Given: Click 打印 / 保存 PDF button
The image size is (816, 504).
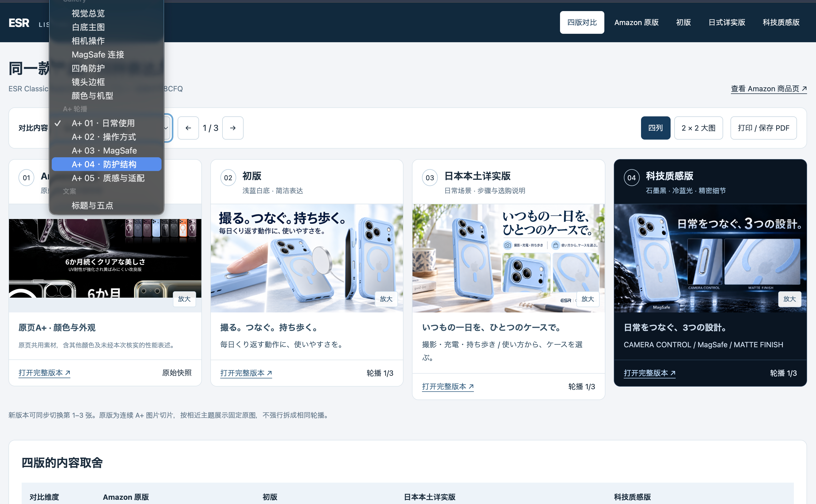Looking at the screenshot, I should pos(763,128).
